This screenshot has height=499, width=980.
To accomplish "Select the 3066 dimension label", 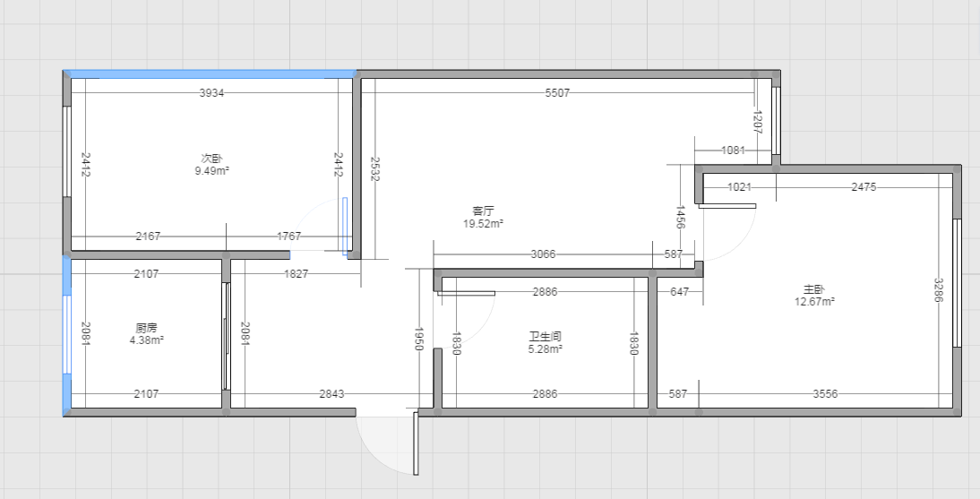I will [543, 254].
